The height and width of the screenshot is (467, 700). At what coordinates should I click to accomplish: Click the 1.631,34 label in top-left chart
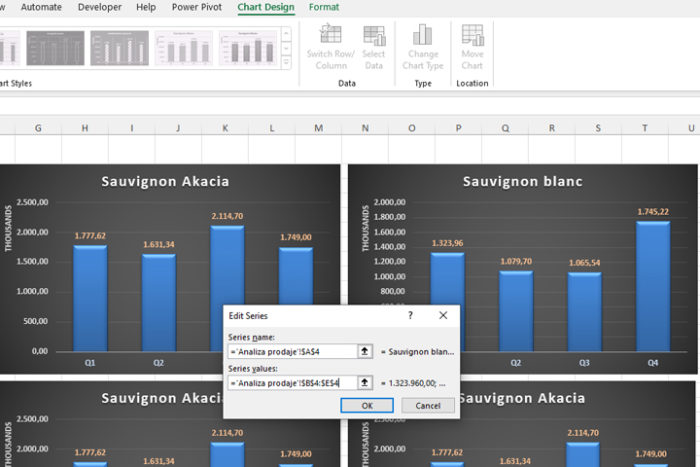coord(159,245)
